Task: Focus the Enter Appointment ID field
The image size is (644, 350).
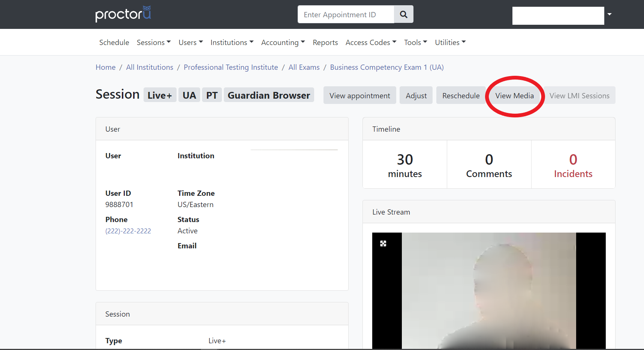Action: click(346, 14)
